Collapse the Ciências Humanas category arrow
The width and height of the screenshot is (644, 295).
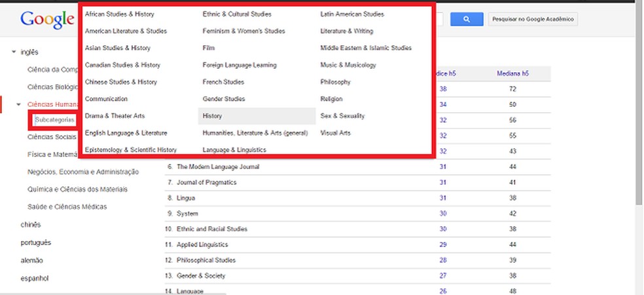(x=19, y=104)
